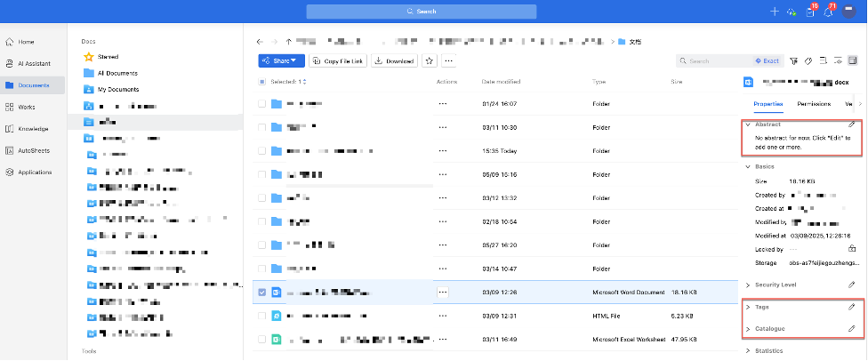Open the toolbar more options ellipsis

point(449,60)
